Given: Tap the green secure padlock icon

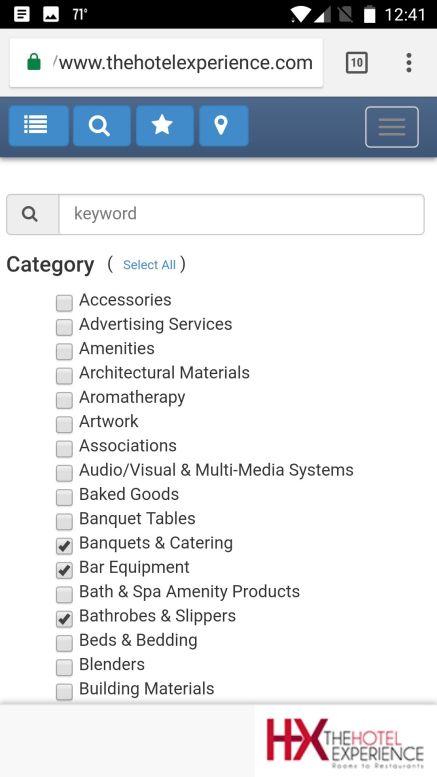Looking at the screenshot, I should 34,63.
